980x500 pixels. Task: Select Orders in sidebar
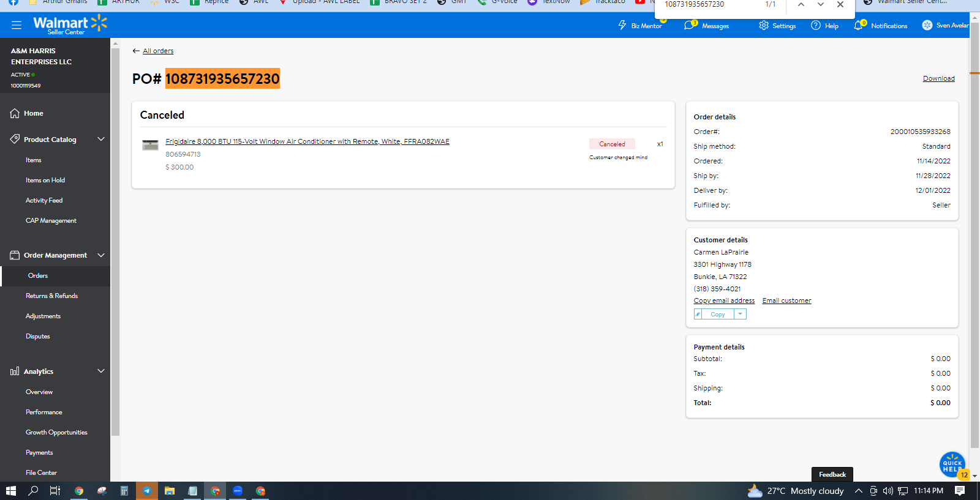(38, 276)
